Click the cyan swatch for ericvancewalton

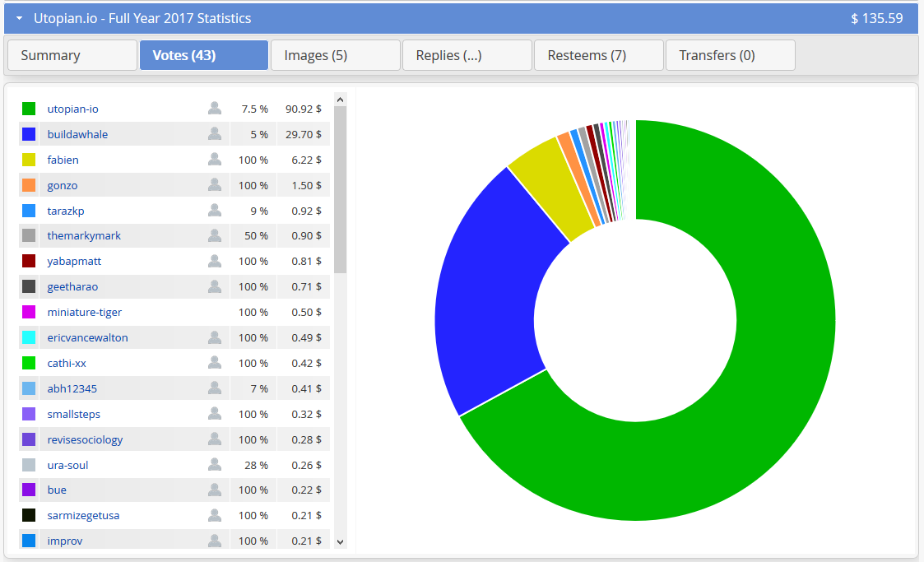tap(29, 337)
